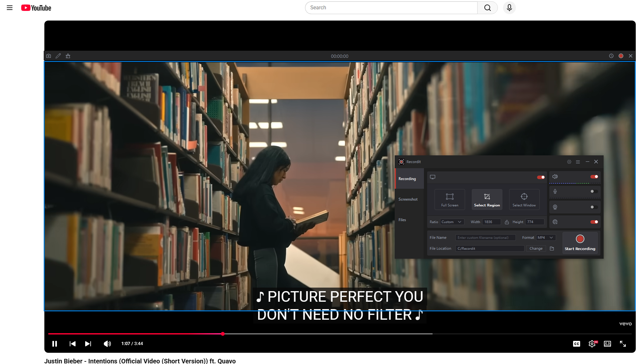Choose the Select Window capture mode

524,199
